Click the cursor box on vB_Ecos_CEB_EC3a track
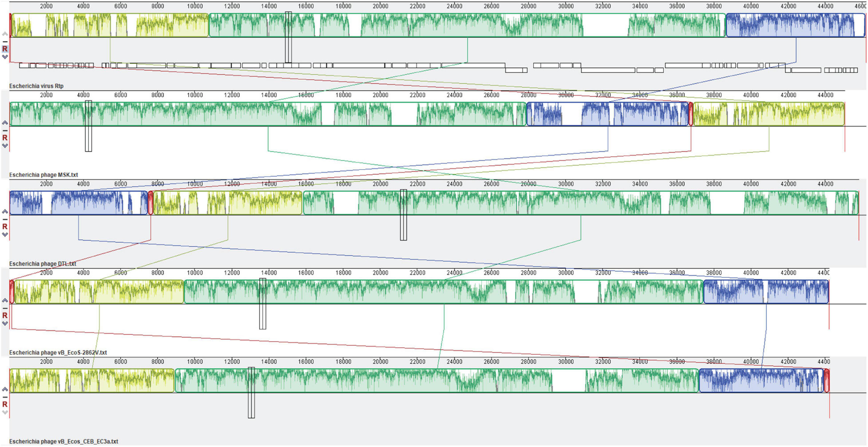Screen dimensions: 868x447 251,393
